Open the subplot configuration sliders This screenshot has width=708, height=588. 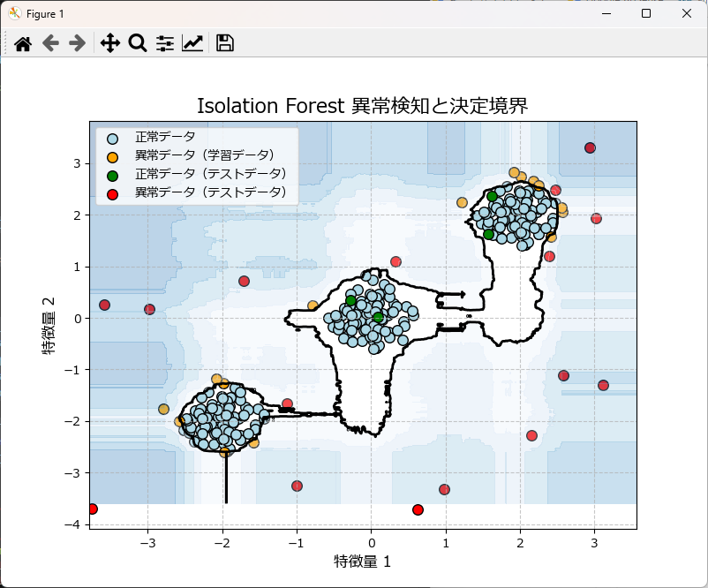[x=164, y=42]
